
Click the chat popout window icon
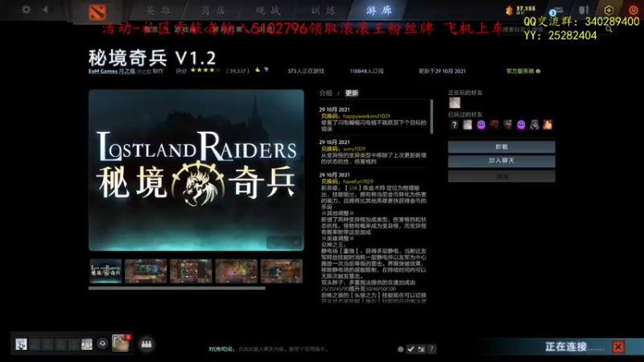pos(421,349)
